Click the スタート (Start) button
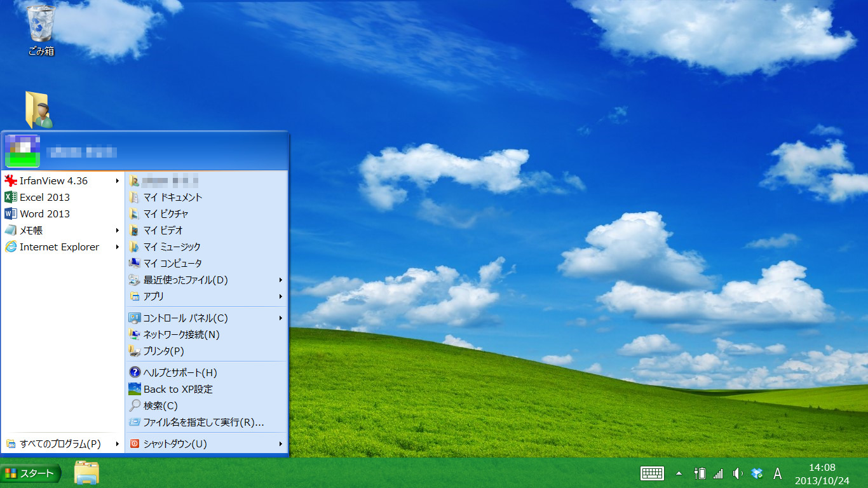The height and width of the screenshot is (488, 868). 29,473
